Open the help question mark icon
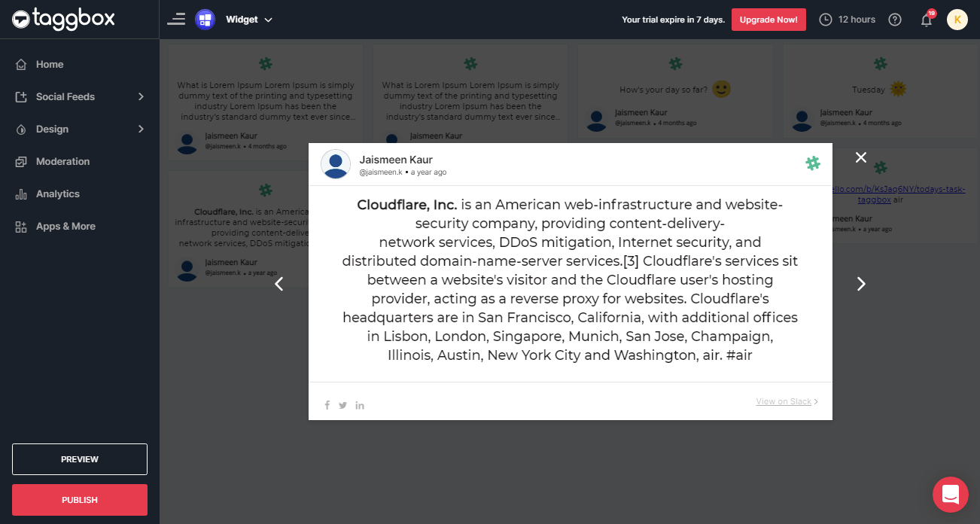This screenshot has width=980, height=524. point(895,20)
